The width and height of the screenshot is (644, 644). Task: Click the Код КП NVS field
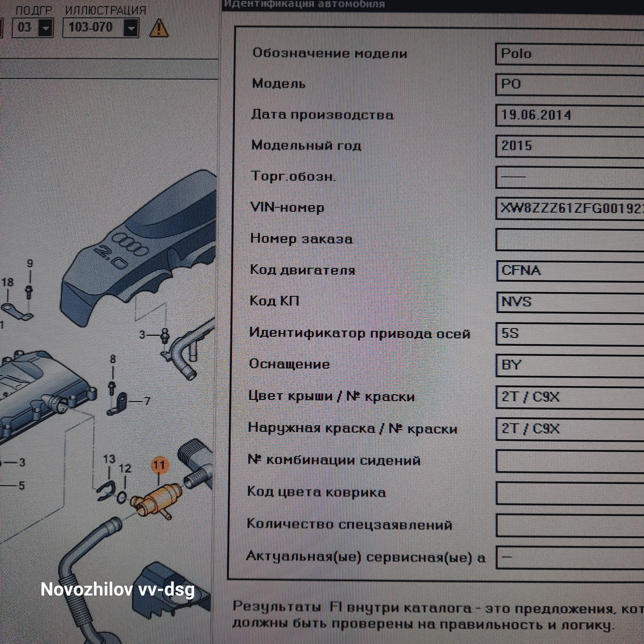coord(570,302)
